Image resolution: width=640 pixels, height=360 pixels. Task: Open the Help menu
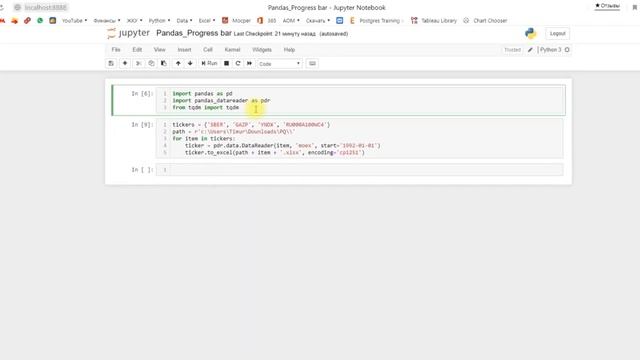(x=289, y=50)
